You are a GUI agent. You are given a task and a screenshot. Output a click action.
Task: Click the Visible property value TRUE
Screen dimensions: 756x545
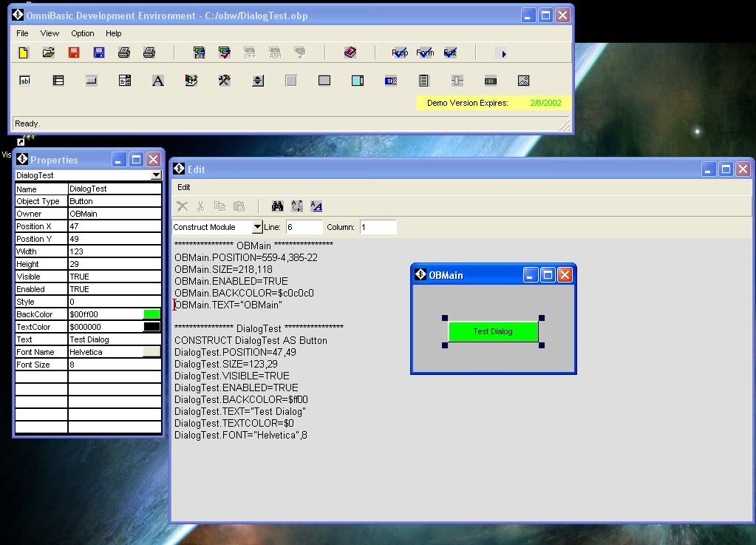pos(115,277)
